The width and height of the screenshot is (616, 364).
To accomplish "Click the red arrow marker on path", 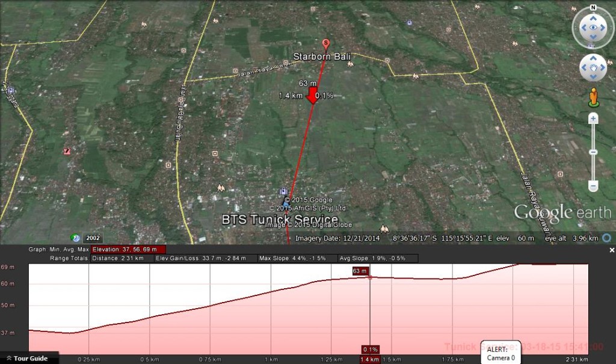I will (x=313, y=96).
